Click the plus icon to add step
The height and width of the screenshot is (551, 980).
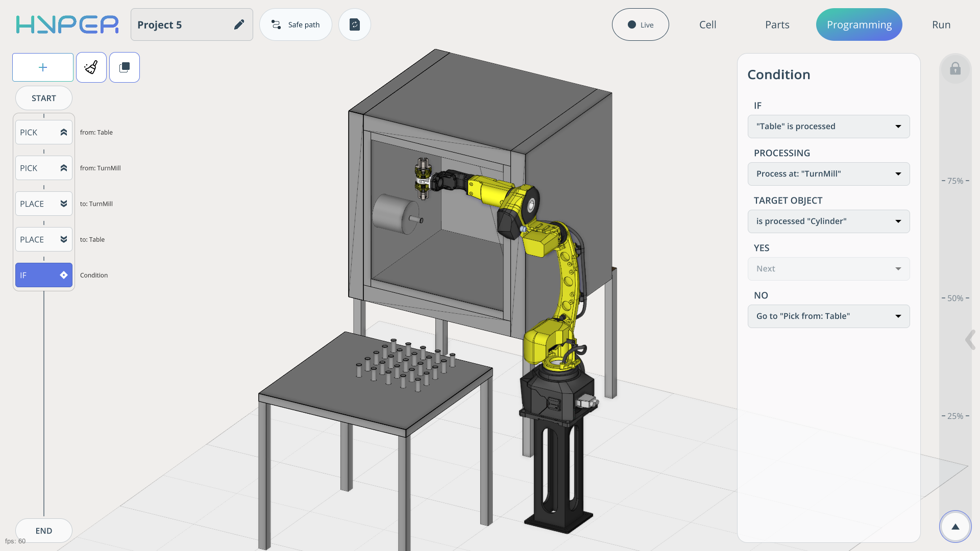coord(43,67)
